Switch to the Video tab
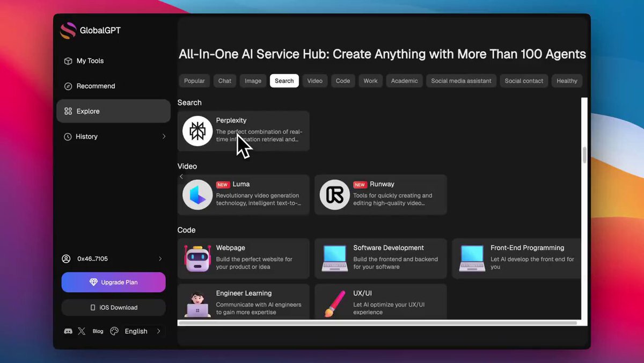644x363 pixels. coord(315,81)
